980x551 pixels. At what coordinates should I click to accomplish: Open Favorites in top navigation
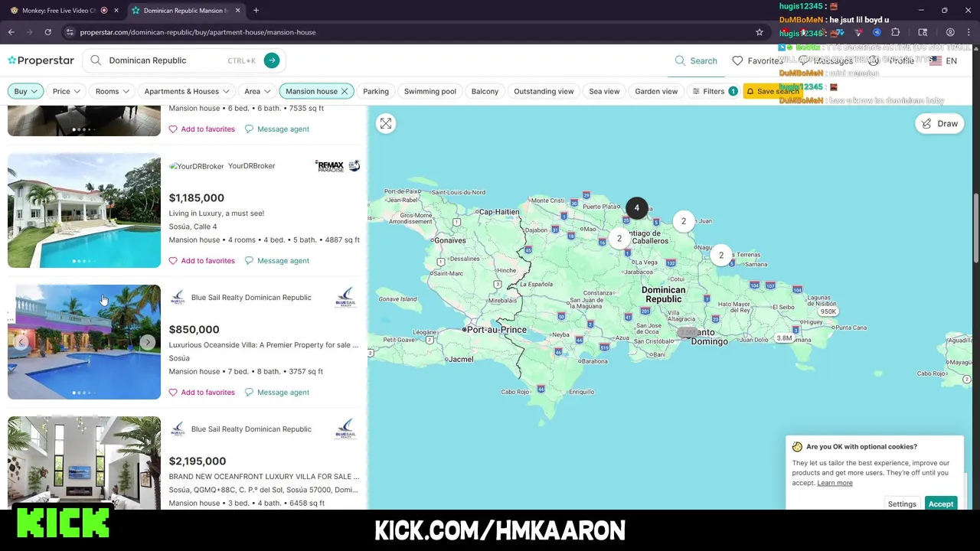758,60
